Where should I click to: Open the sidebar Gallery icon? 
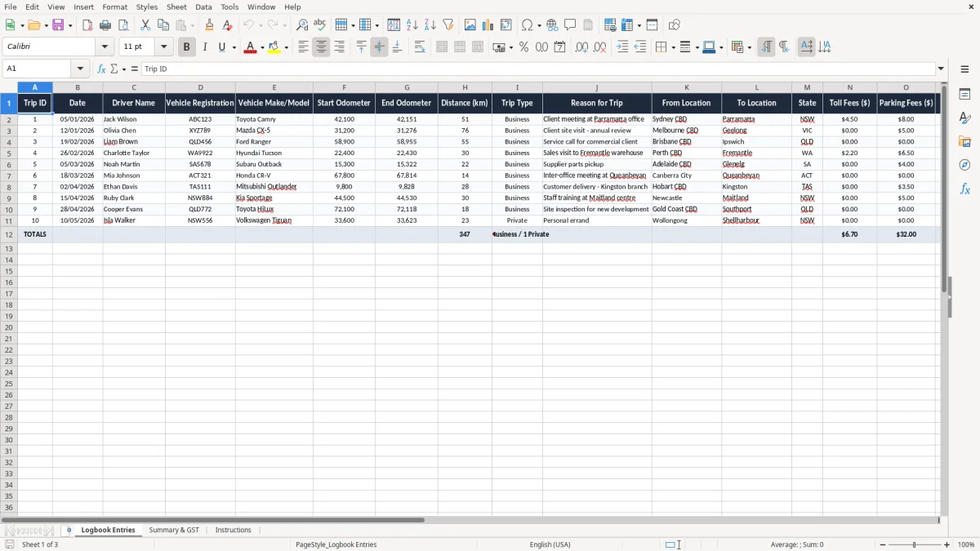(964, 142)
